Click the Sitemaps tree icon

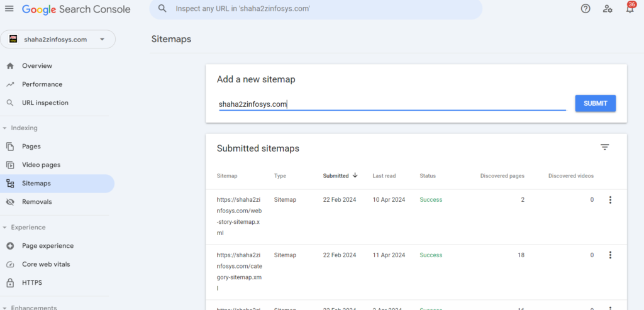coord(10,184)
